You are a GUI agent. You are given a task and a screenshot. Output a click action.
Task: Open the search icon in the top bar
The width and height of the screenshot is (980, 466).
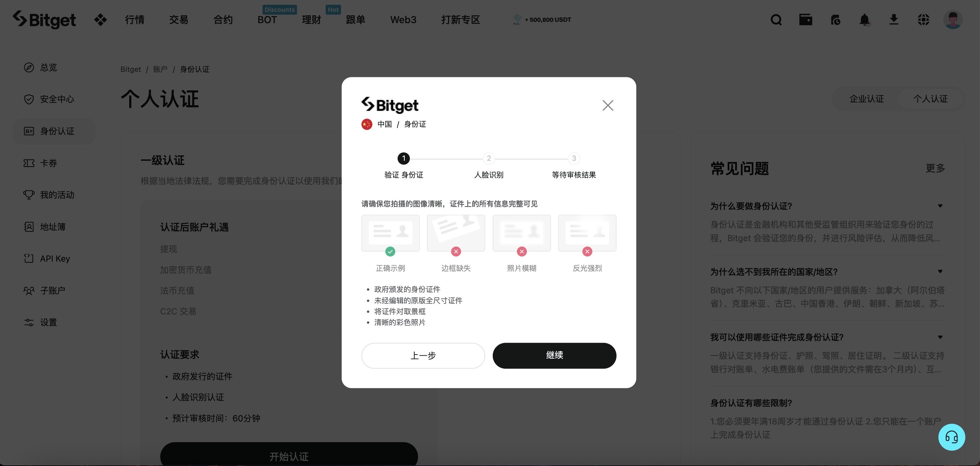tap(776, 20)
